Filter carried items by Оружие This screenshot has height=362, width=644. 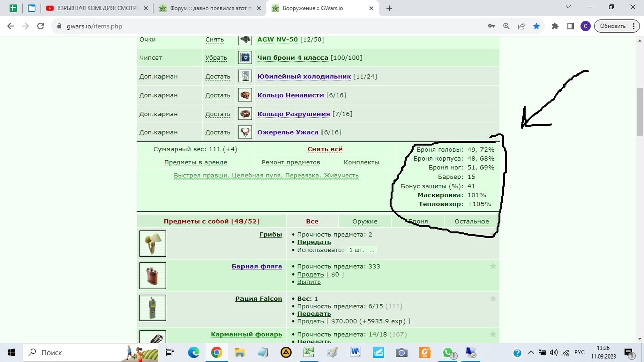point(365,221)
